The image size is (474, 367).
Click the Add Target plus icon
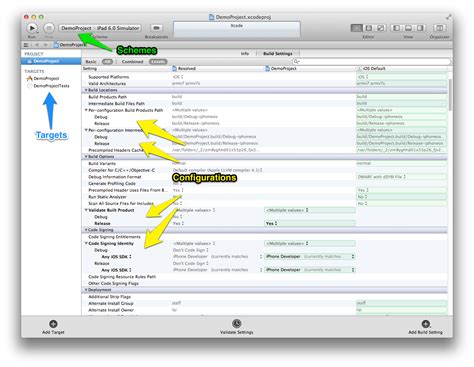[53, 324]
